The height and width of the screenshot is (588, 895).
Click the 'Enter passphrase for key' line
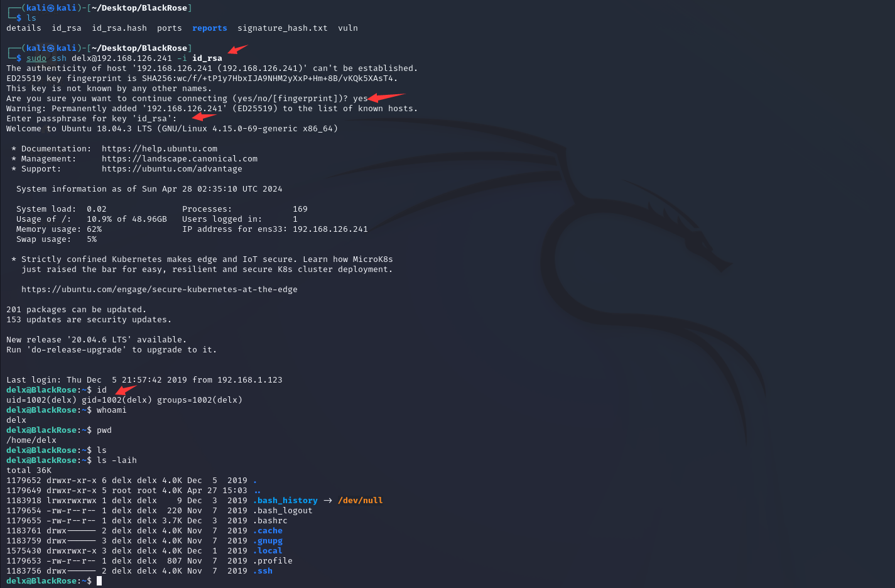(92, 119)
